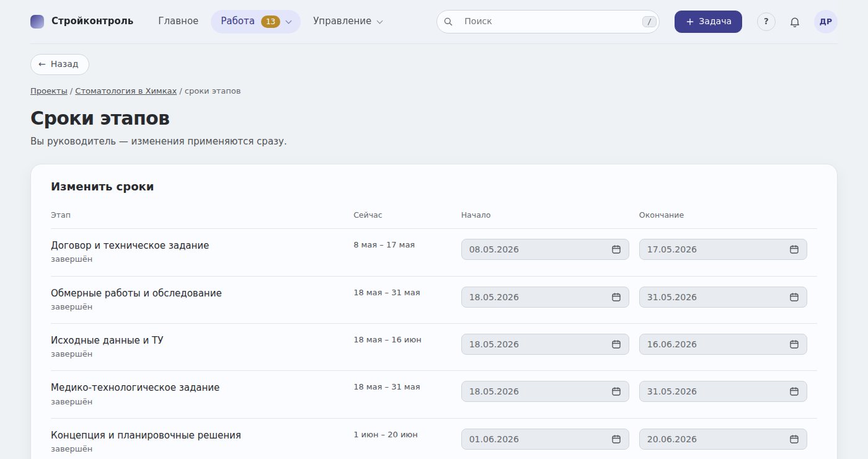
Task: Open help question mark icon
Action: (x=766, y=22)
